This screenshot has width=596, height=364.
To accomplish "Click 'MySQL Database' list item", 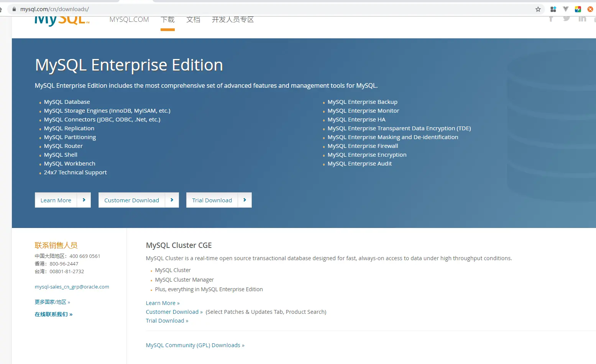I will point(67,102).
